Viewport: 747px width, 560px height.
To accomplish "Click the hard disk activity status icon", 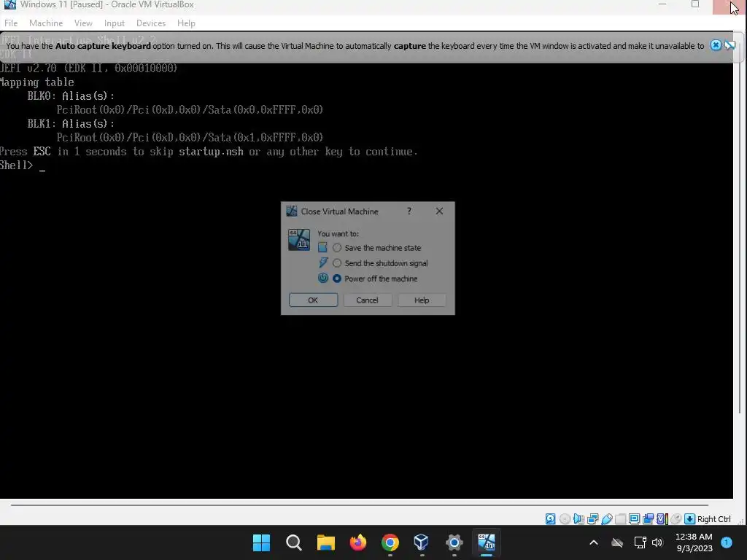I will (550, 519).
